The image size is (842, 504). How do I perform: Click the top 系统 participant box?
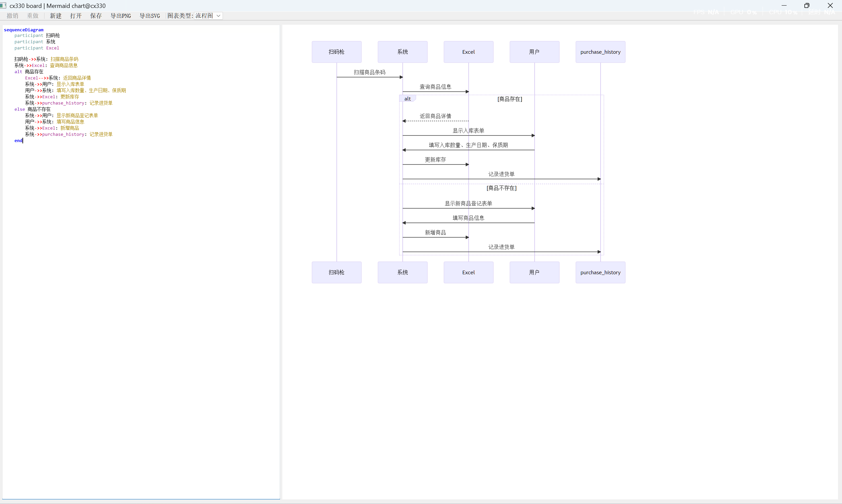point(402,52)
